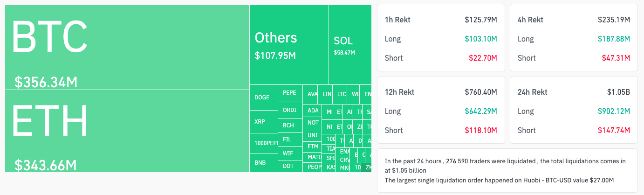Open the ORDI liquidation tile
This screenshot has width=644, height=195.
[x=290, y=110]
